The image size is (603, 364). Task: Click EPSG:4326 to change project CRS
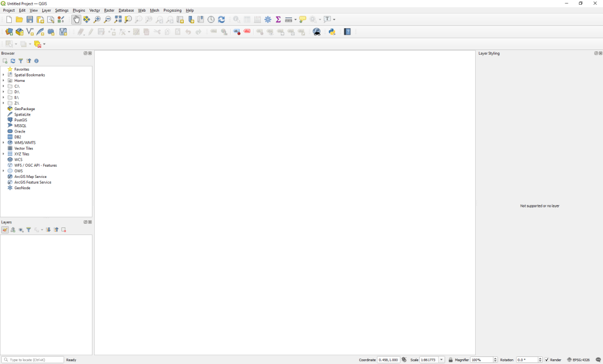click(x=581, y=359)
